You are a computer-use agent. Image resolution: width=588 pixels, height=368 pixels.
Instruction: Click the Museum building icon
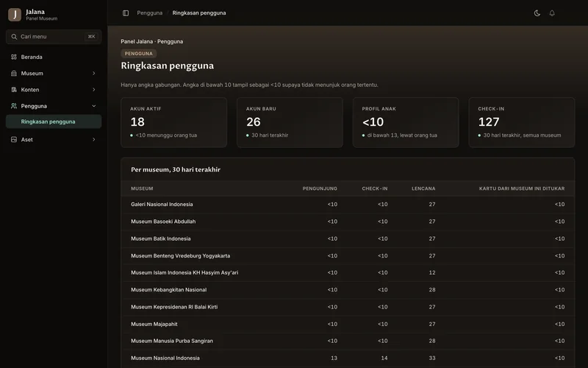pyautogui.click(x=14, y=73)
